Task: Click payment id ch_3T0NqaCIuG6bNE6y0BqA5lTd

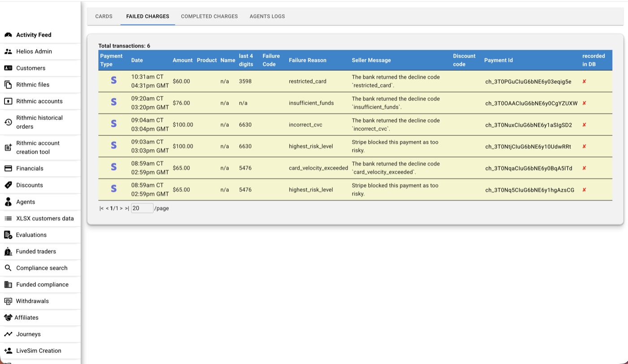Action: pyautogui.click(x=529, y=168)
